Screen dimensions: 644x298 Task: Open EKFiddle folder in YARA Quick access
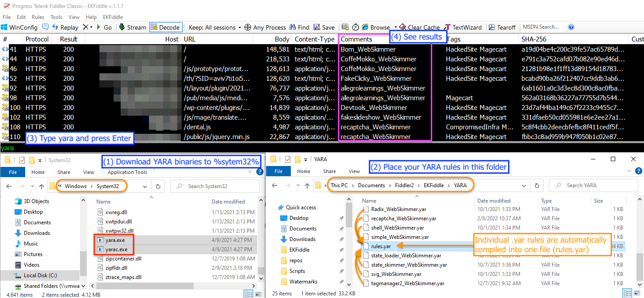coord(299,250)
